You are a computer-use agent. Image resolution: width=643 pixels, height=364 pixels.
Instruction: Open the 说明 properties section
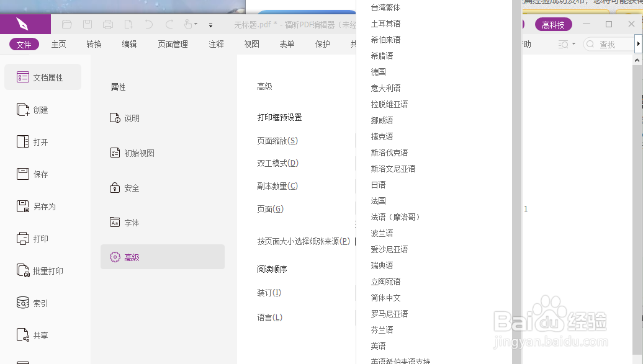click(x=125, y=118)
